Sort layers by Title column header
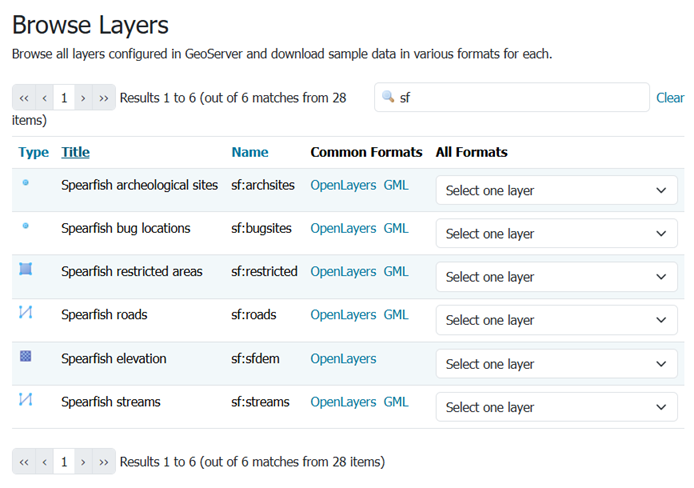 tap(75, 152)
